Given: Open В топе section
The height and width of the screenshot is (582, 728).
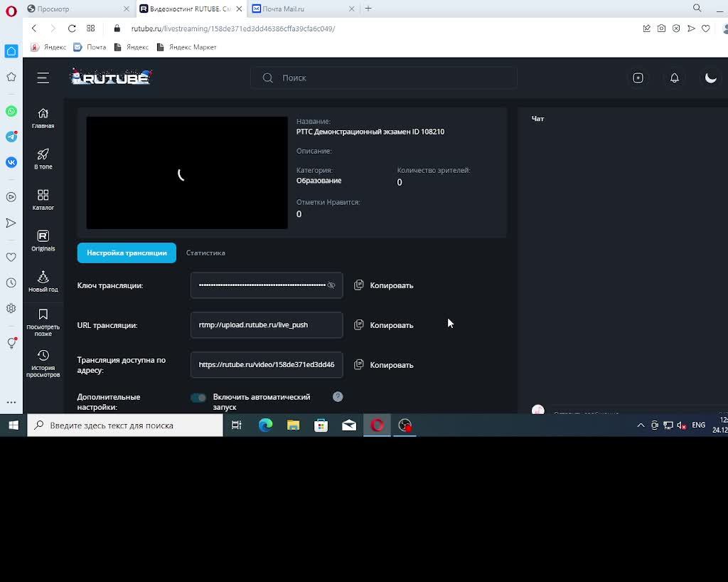Looking at the screenshot, I should point(43,159).
